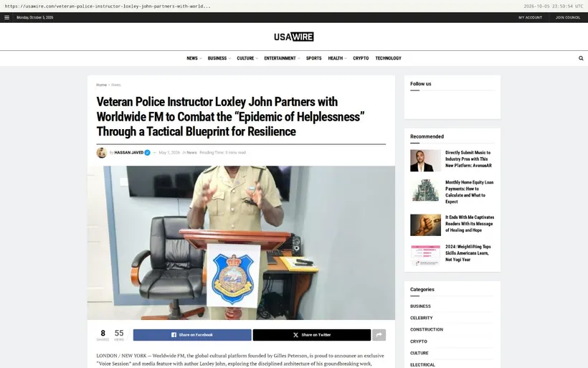The width and height of the screenshot is (588, 368).
Task: Open the hamburger menu icon
Action: coord(6,18)
